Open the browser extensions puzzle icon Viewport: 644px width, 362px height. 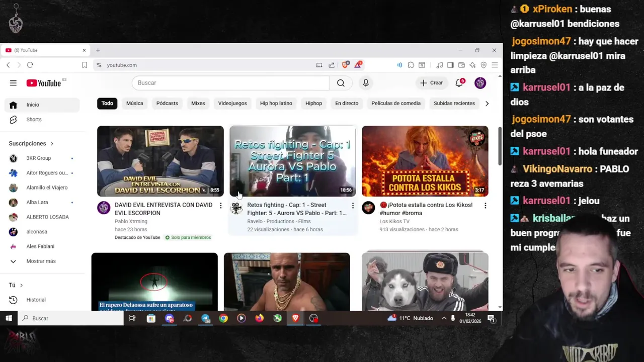point(411,65)
